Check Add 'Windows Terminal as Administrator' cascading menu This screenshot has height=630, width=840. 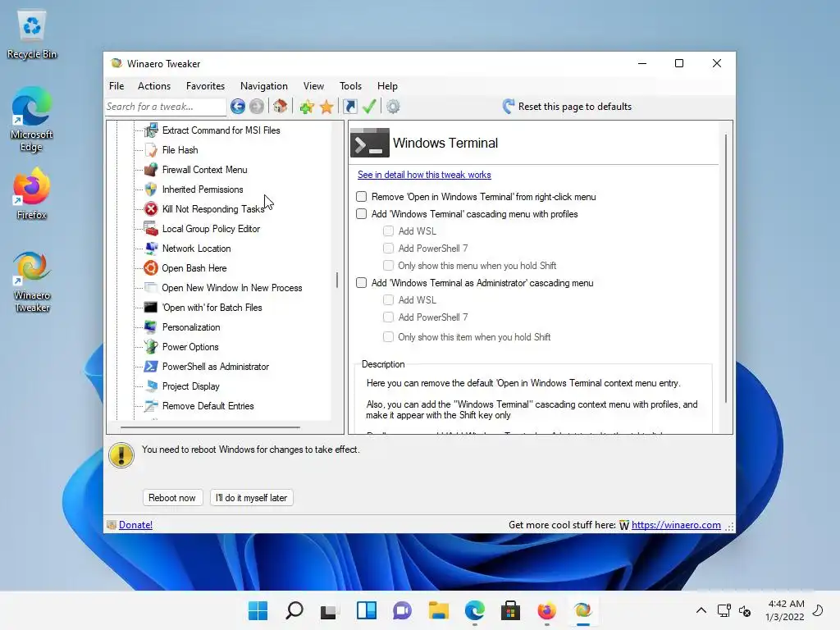coord(362,283)
